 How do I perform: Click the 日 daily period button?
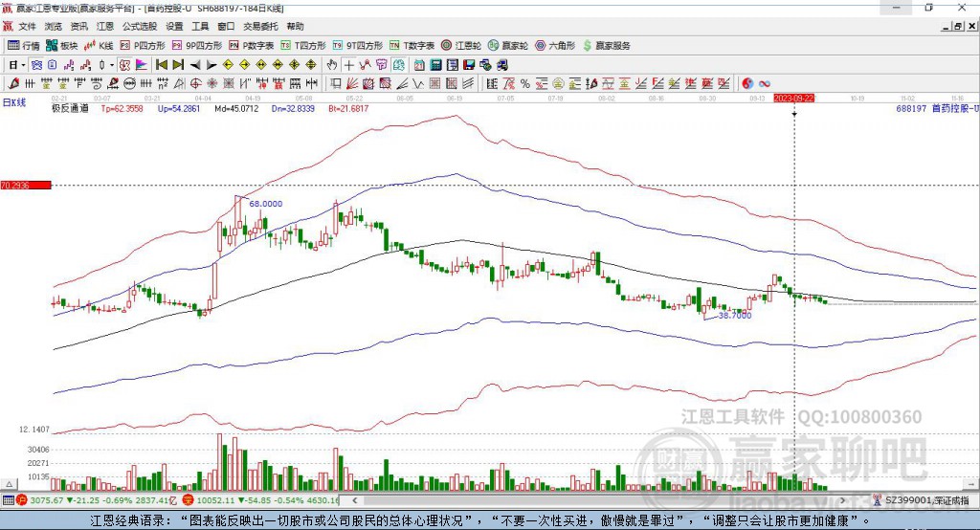(13, 65)
